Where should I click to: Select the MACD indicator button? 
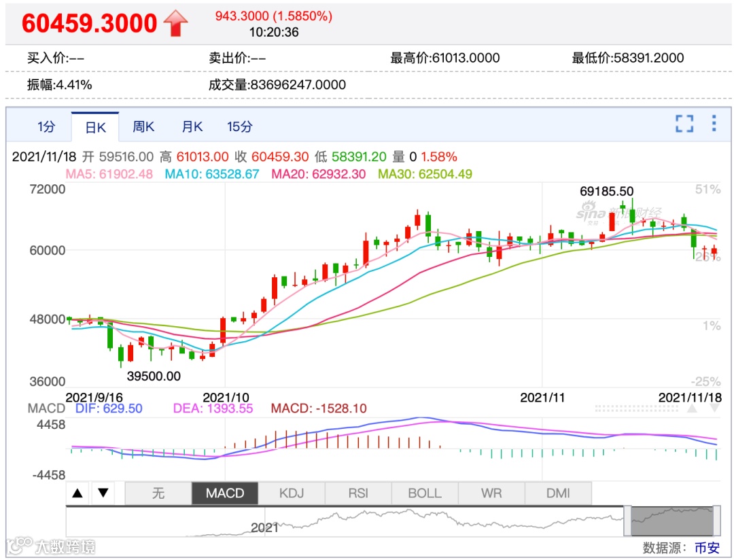pos(225,493)
